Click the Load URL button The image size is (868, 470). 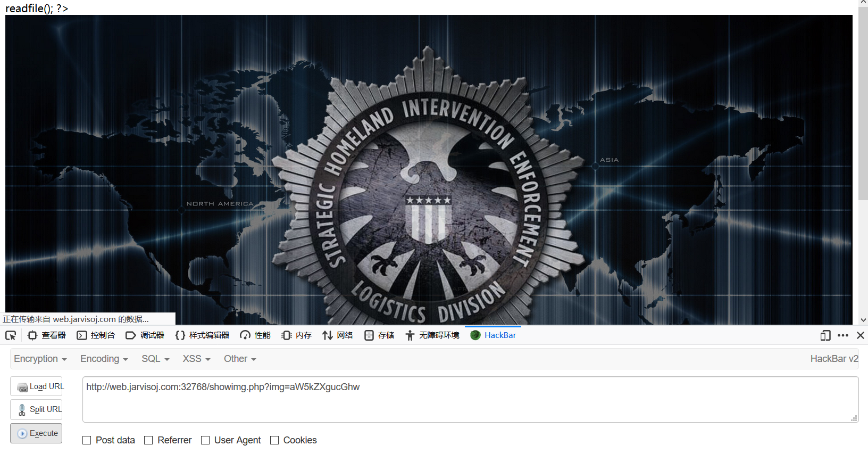coord(36,386)
